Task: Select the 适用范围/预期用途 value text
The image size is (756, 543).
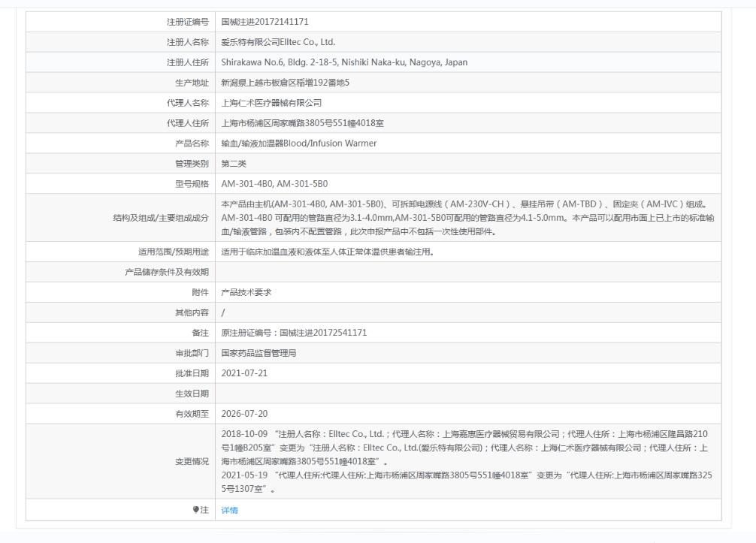Action: pos(328,252)
